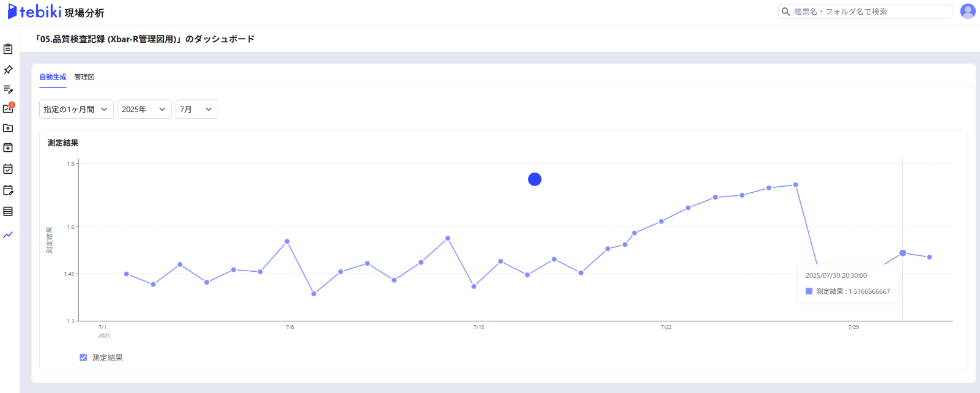The height and width of the screenshot is (393, 980).
Task: Click the 帳票名・フォルダ名で検索 search field
Action: tap(869, 12)
